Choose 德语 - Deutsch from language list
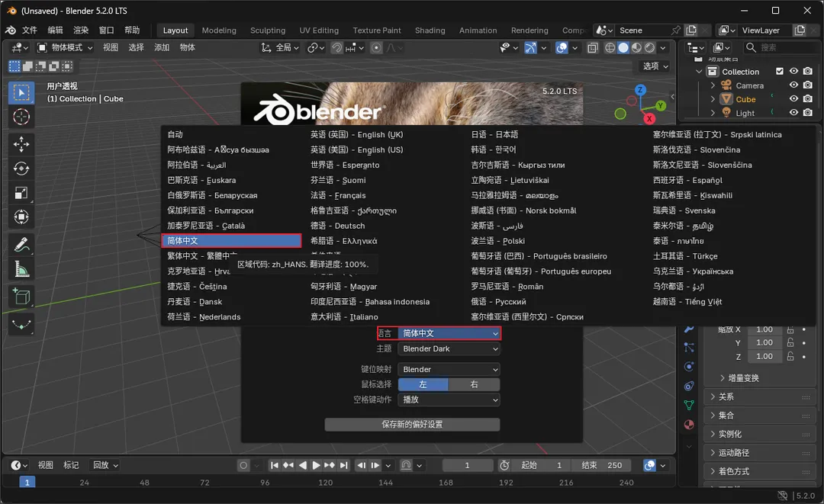The width and height of the screenshot is (824, 504). [x=337, y=226]
